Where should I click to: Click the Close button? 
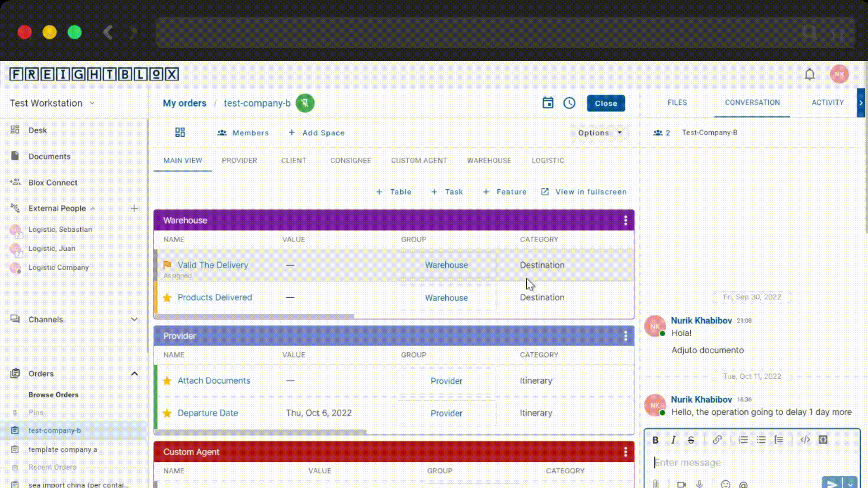point(606,103)
